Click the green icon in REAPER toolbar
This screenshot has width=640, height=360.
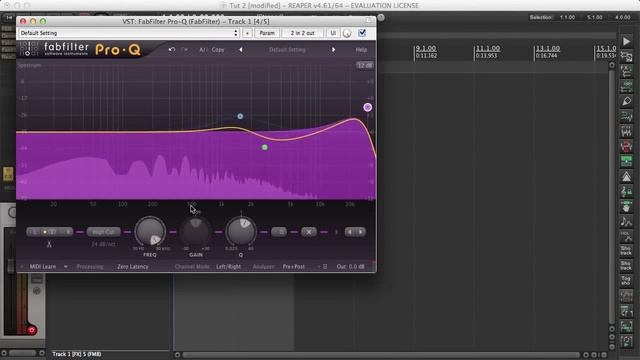pyautogui.click(x=626, y=161)
